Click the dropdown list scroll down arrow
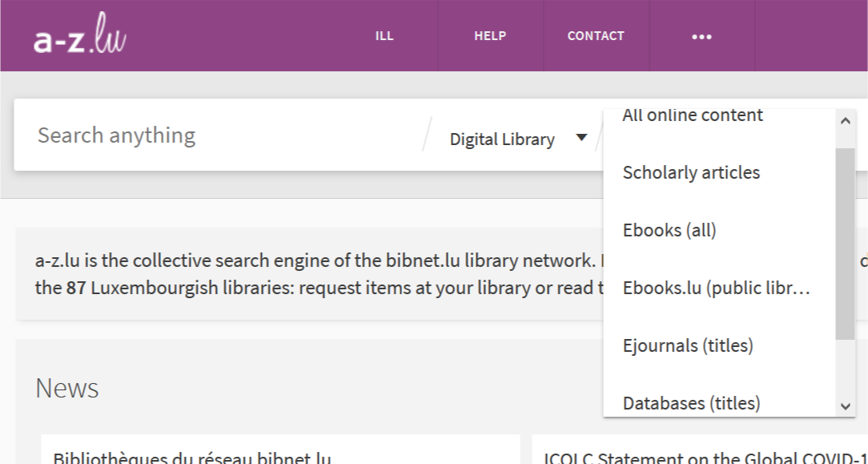The height and width of the screenshot is (464, 868). 846,406
